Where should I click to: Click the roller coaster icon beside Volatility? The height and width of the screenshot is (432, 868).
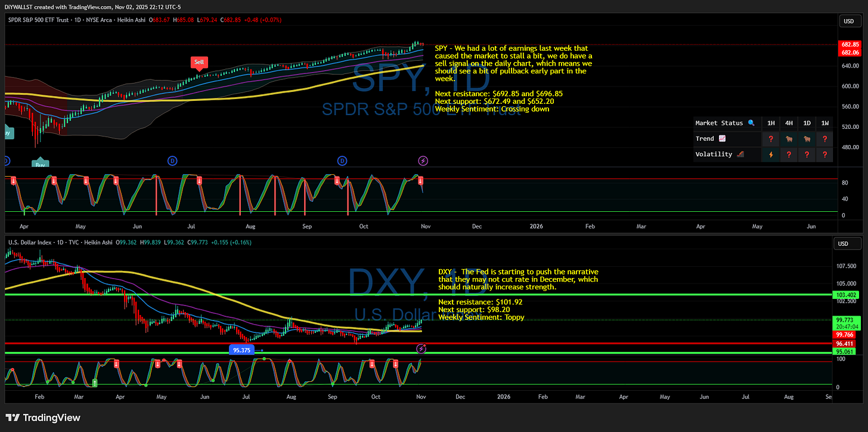point(739,154)
